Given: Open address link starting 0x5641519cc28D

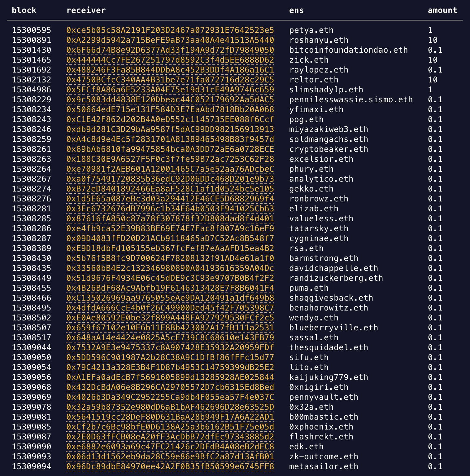Looking at the screenshot, I should 170,417.
